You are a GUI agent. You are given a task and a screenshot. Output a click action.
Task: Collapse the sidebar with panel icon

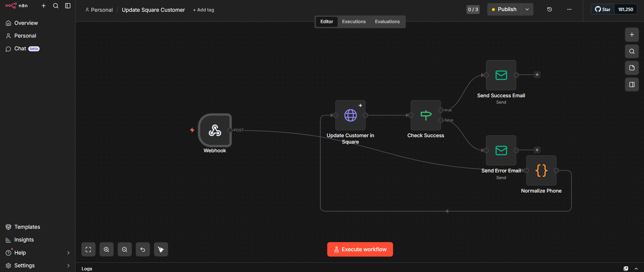click(68, 6)
